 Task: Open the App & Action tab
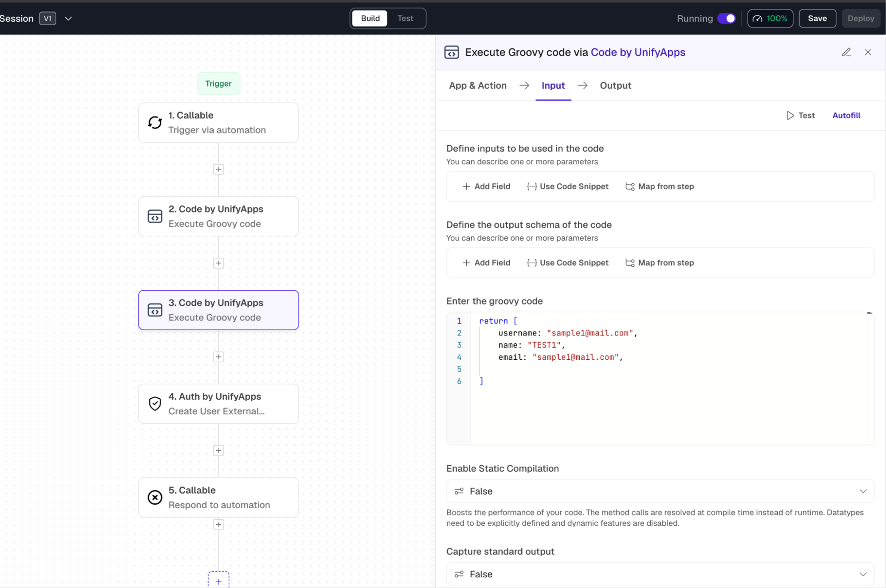(477, 86)
